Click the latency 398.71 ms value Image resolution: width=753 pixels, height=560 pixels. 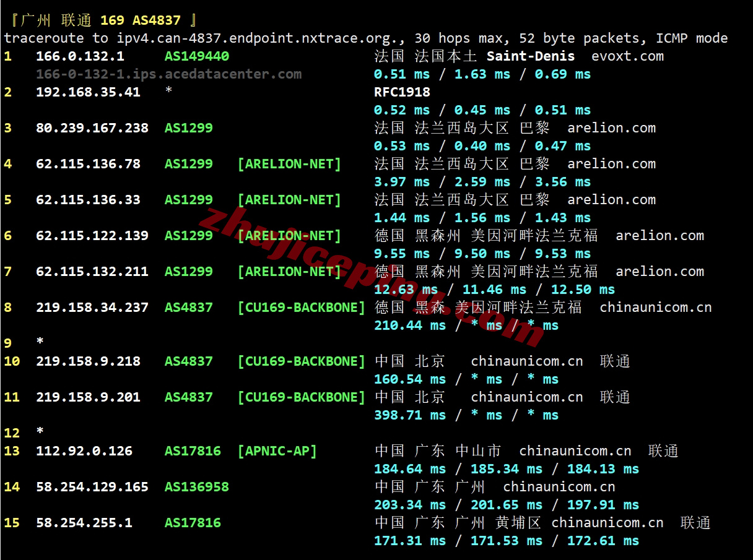[410, 415]
